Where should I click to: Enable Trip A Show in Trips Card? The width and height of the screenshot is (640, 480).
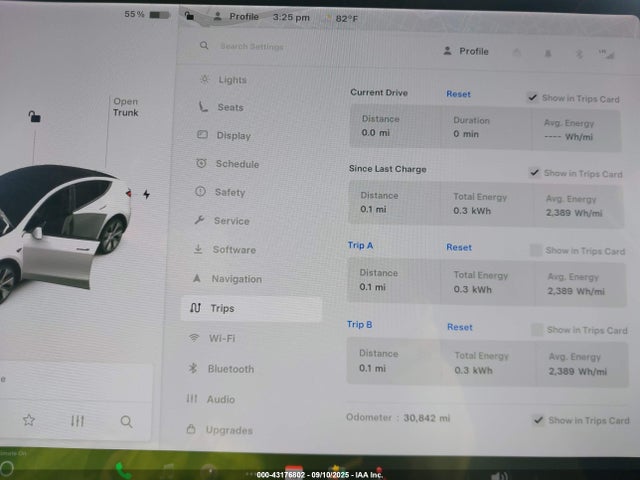click(x=536, y=250)
